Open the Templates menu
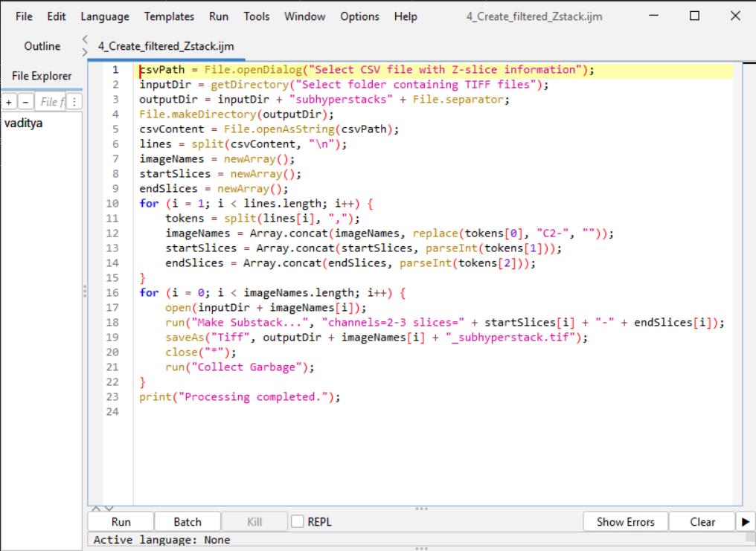Screen dimensions: 756x551 coord(169,16)
